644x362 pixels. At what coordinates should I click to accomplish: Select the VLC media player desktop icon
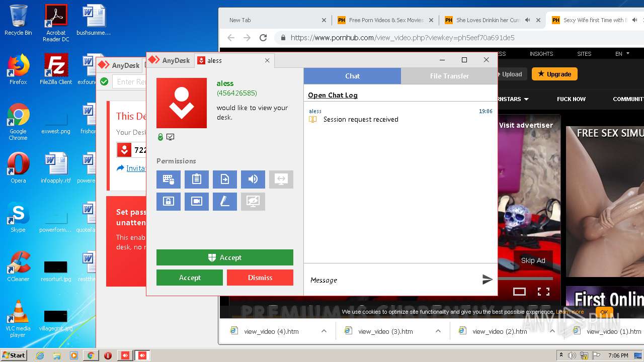tap(18, 319)
